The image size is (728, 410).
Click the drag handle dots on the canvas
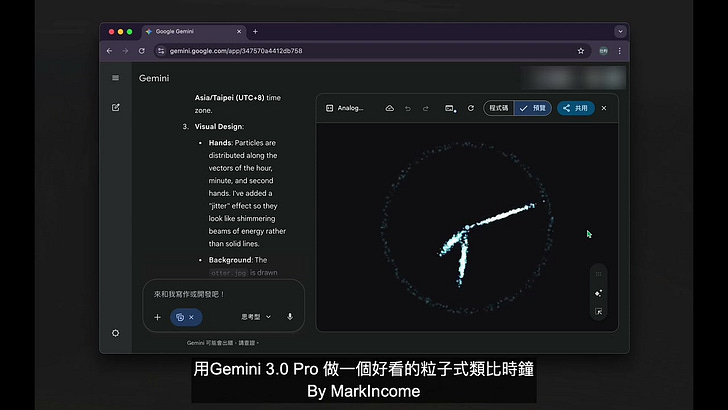598,274
